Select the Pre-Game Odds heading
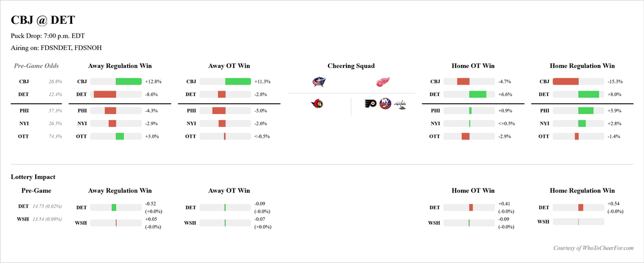 click(37, 66)
